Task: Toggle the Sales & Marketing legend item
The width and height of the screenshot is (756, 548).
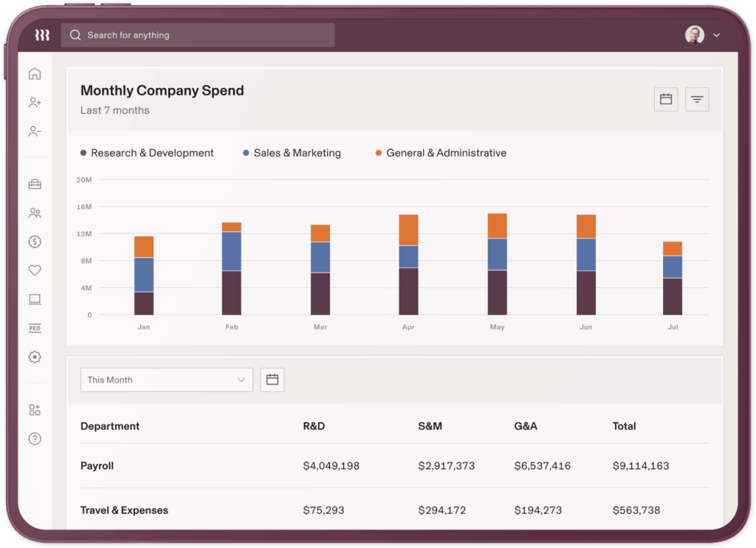Action: tap(296, 153)
